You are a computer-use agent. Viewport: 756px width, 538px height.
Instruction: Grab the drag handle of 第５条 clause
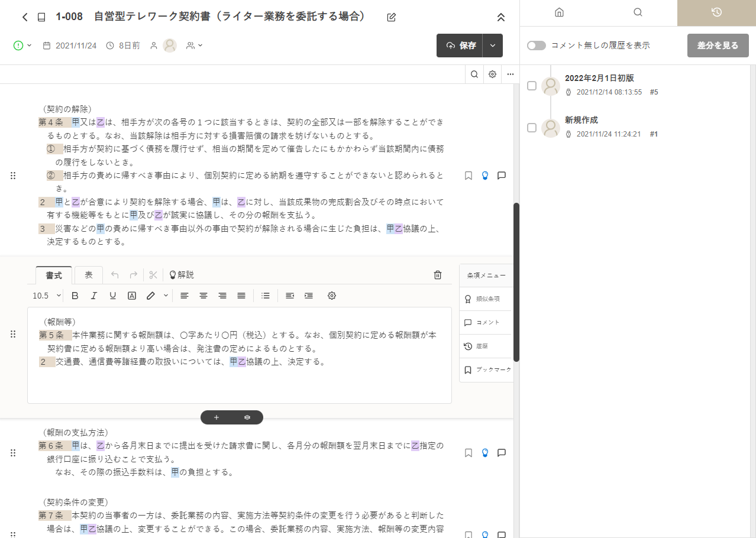(x=13, y=335)
